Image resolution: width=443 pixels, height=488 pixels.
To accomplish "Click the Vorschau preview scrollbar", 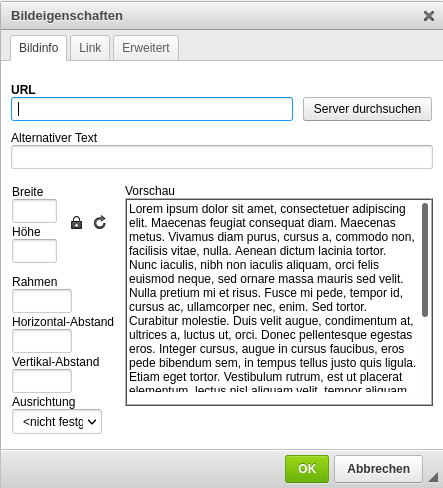I will [425, 260].
